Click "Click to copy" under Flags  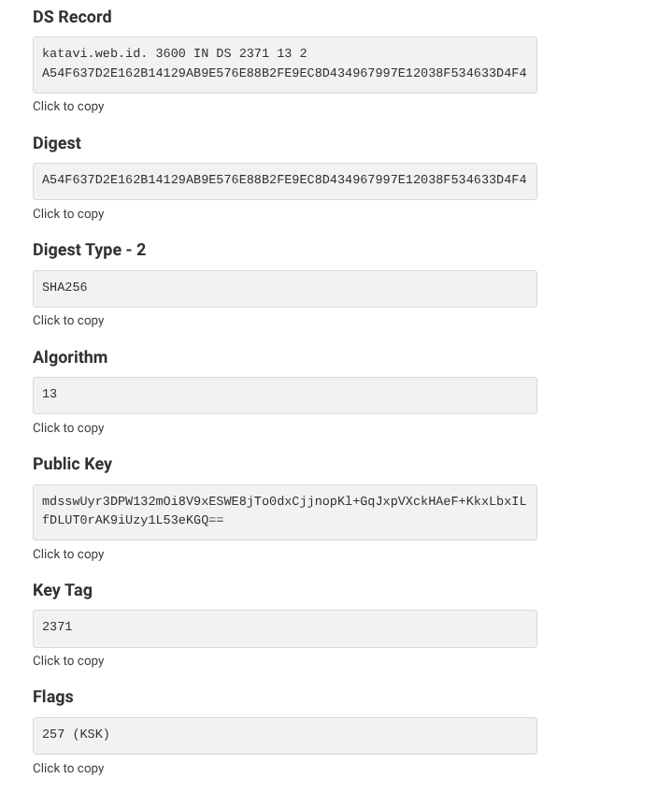click(x=68, y=768)
